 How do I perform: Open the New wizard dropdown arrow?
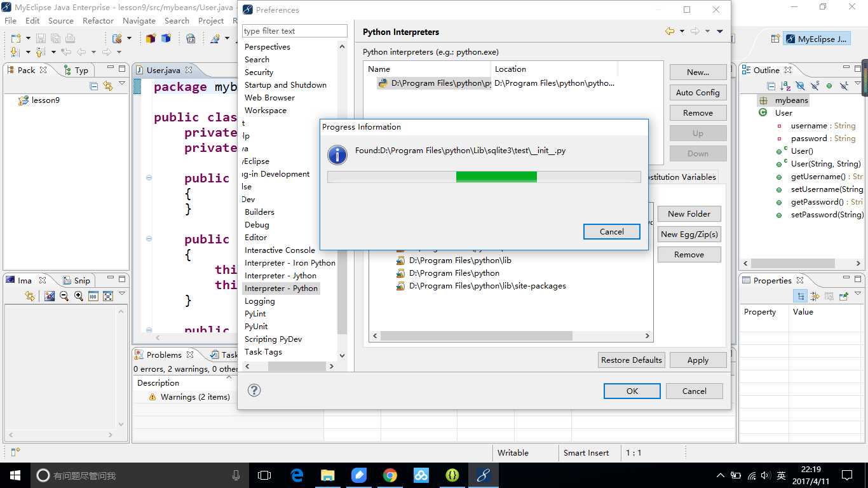pyautogui.click(x=28, y=38)
